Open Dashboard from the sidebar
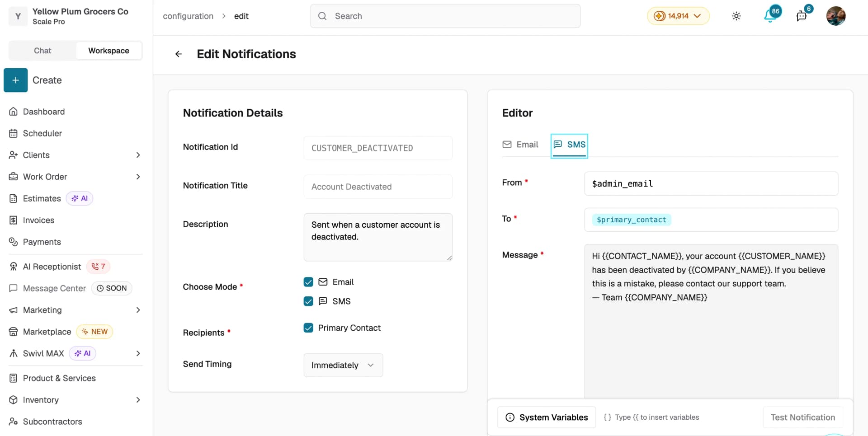The height and width of the screenshot is (436, 868). 43,112
